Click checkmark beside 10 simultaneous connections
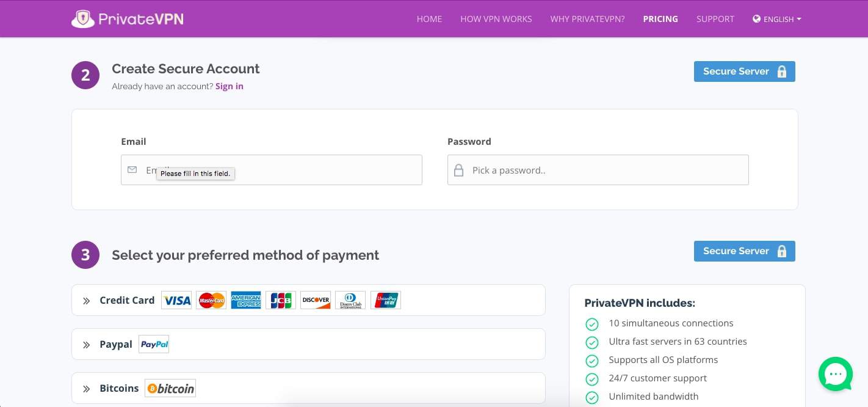 pos(591,324)
